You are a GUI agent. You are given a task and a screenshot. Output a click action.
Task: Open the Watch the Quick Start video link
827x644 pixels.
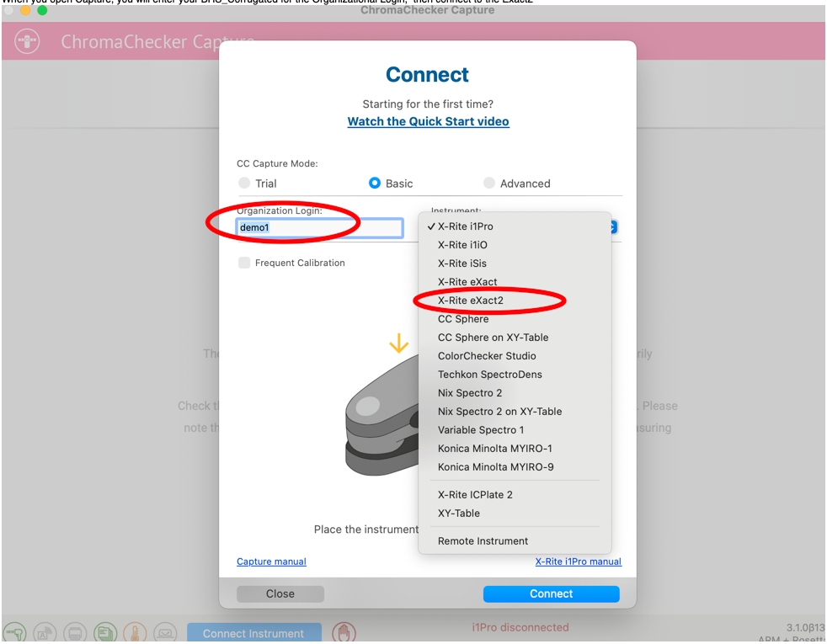428,121
